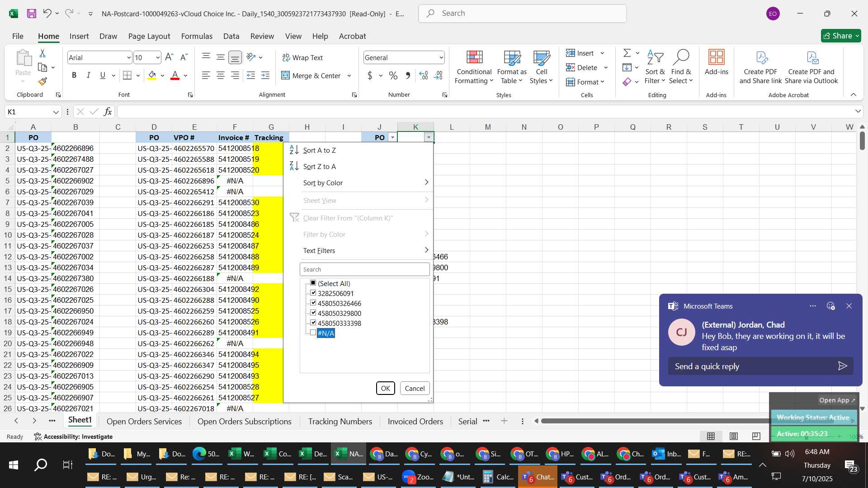Apply Center horizontal alignment
This screenshot has height=488, width=868.
pos(221,75)
